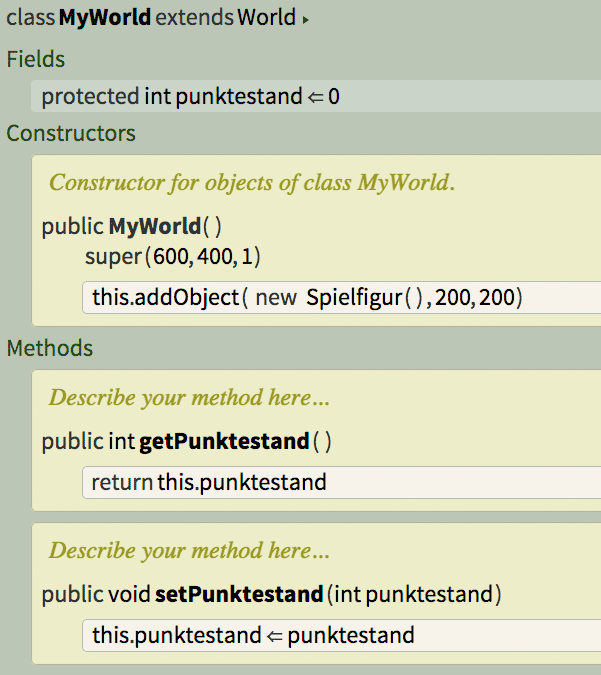601x675 pixels.
Task: Click the Methods section label
Action: point(50,349)
